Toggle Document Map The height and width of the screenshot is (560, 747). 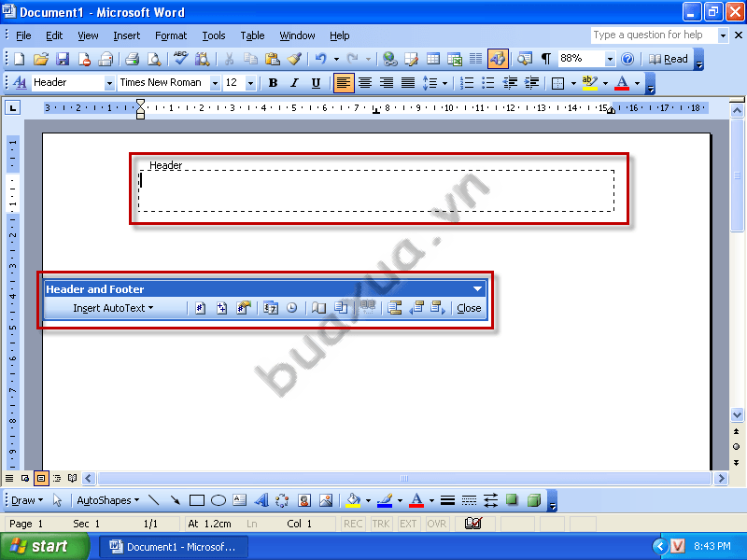(x=525, y=59)
